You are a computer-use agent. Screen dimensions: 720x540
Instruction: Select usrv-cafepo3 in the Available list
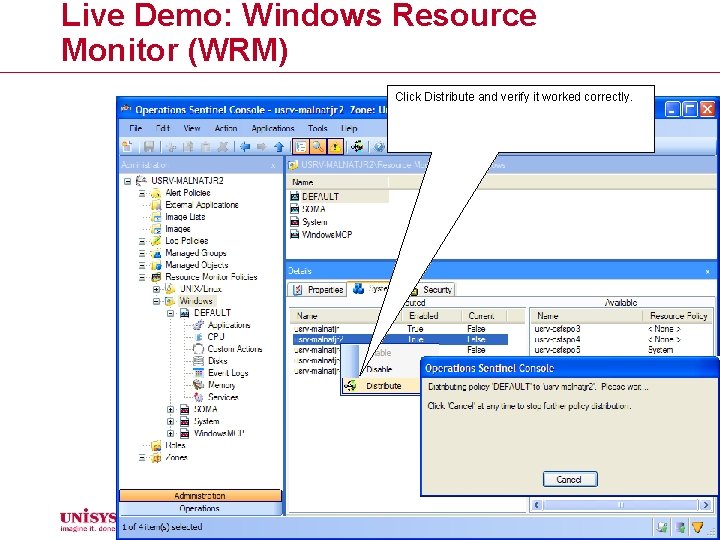point(557,329)
